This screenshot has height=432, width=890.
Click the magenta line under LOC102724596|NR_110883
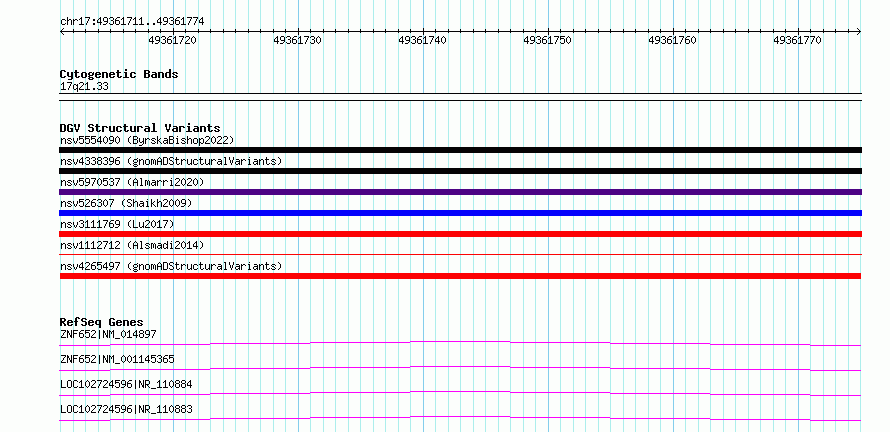click(x=460, y=418)
